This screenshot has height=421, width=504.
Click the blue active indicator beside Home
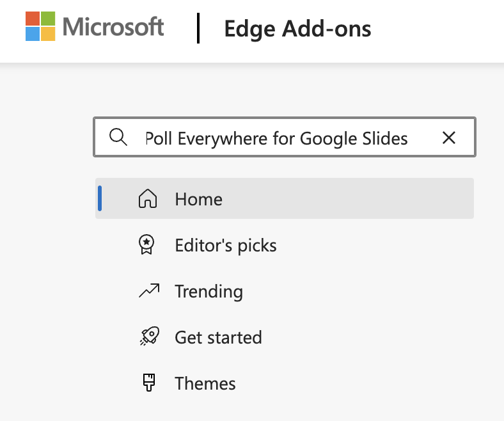(x=99, y=198)
